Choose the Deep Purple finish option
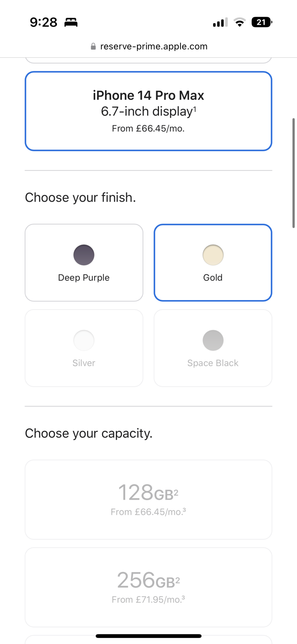This screenshot has width=297, height=644. (x=84, y=263)
